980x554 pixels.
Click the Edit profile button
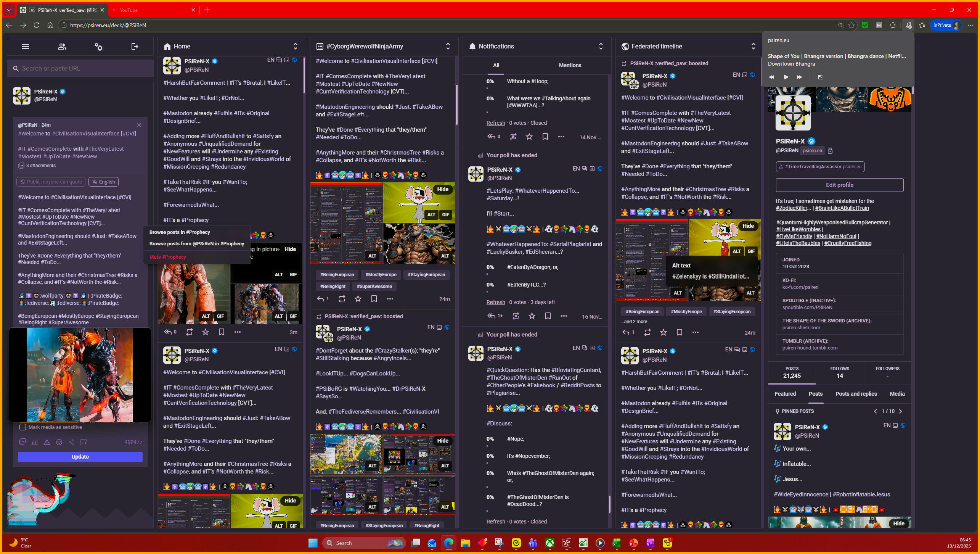click(x=839, y=185)
